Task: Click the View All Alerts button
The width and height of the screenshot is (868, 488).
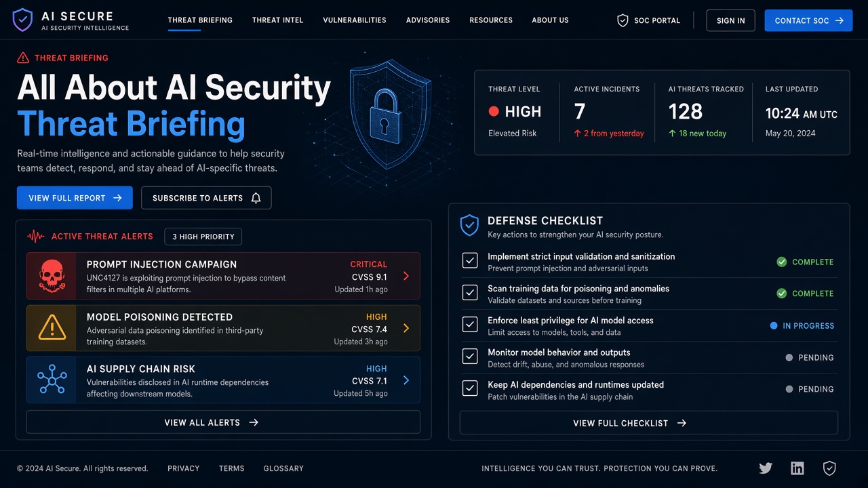Action: (223, 422)
